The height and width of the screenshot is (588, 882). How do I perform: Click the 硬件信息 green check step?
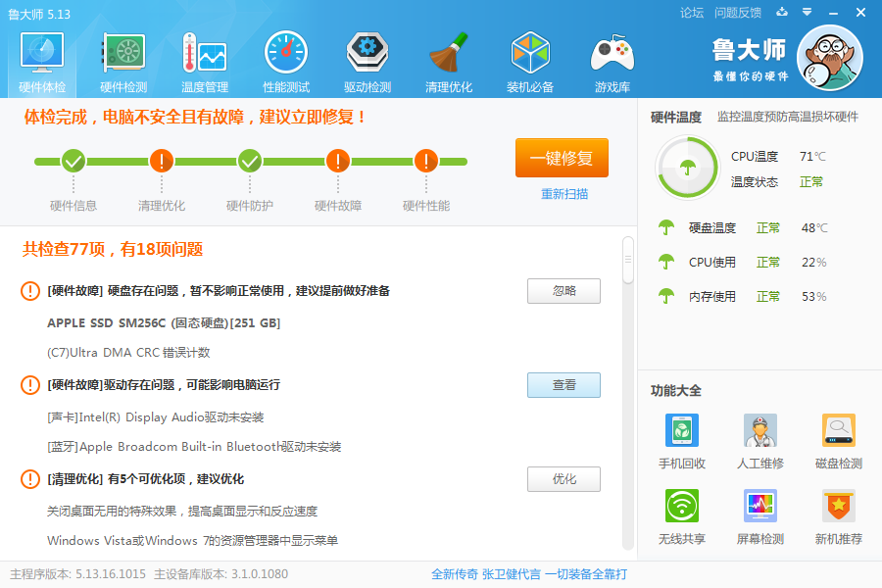point(73,162)
